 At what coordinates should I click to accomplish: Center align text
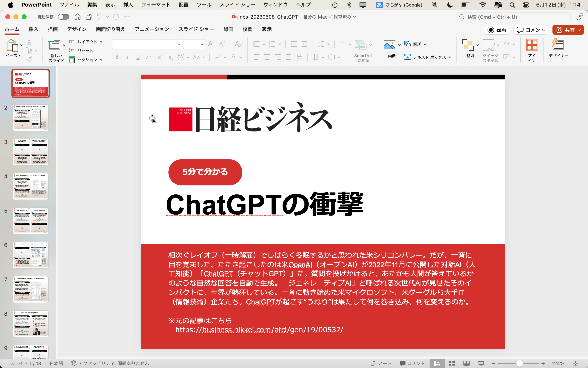pyautogui.click(x=267, y=57)
